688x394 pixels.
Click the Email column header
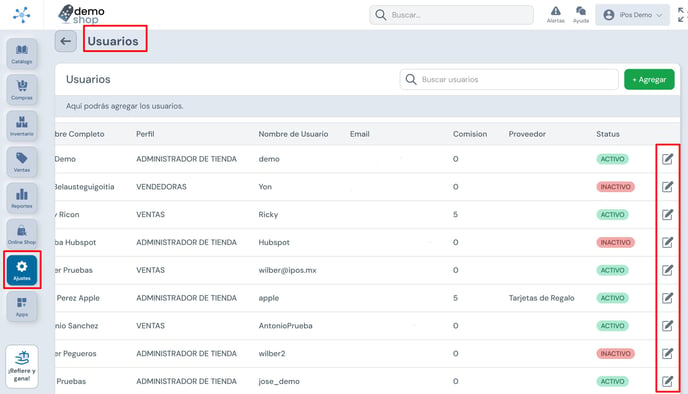[359, 134]
